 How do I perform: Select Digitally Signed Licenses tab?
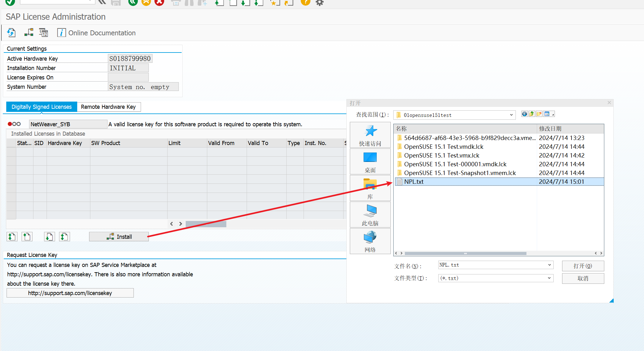(x=42, y=107)
